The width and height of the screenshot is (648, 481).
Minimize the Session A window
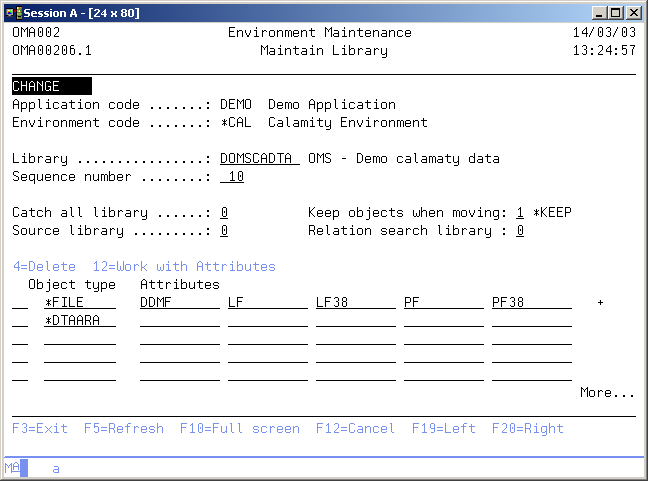(x=598, y=12)
